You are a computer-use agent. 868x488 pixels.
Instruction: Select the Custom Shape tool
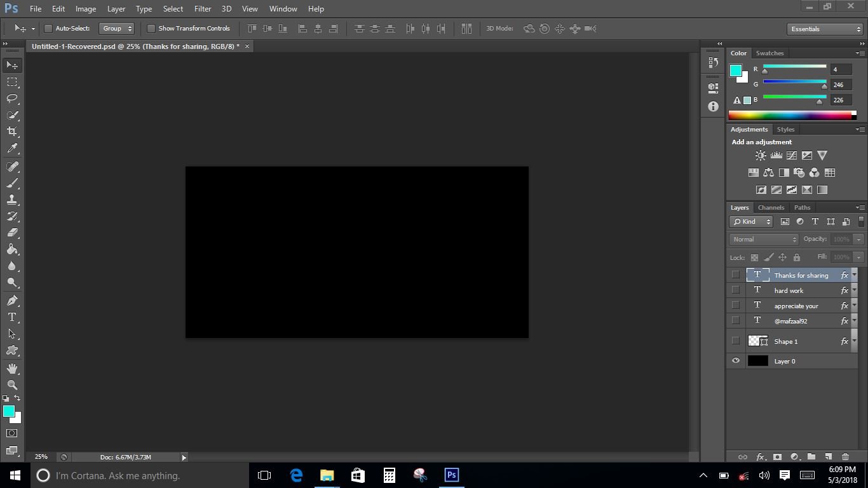pyautogui.click(x=12, y=350)
